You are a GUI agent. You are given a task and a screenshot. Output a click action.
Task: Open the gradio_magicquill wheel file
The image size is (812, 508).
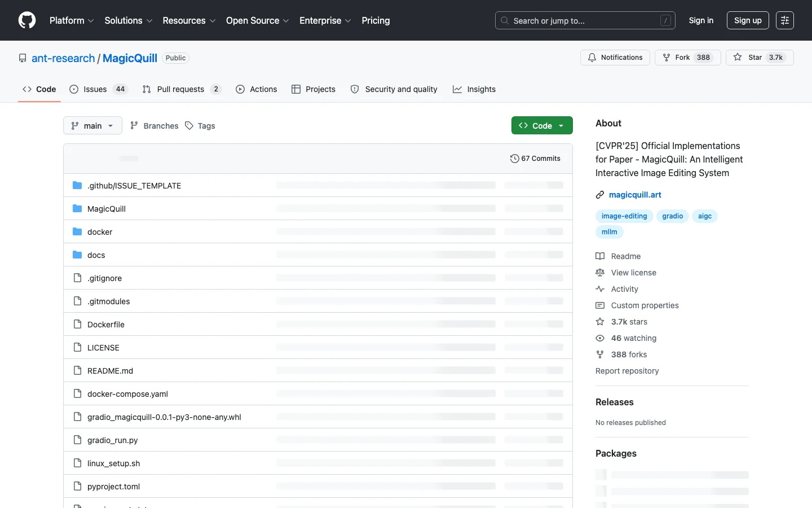pos(164,417)
